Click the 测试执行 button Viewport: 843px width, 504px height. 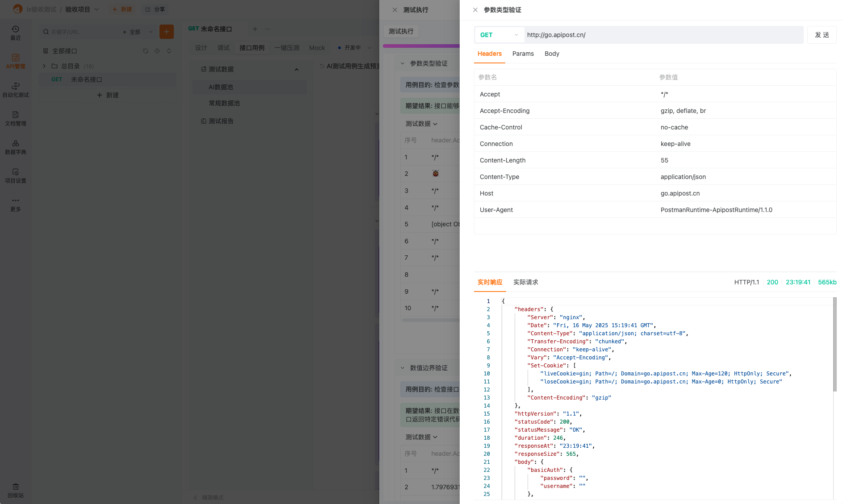pyautogui.click(x=401, y=31)
